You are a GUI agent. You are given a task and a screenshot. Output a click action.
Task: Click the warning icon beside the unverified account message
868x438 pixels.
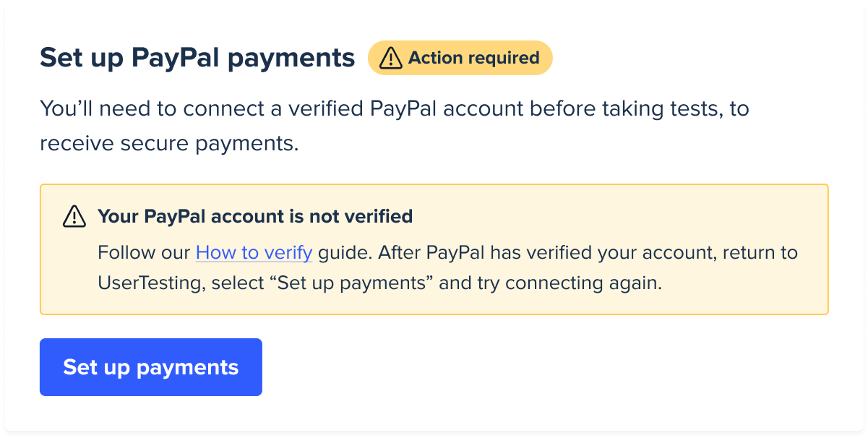click(x=74, y=216)
